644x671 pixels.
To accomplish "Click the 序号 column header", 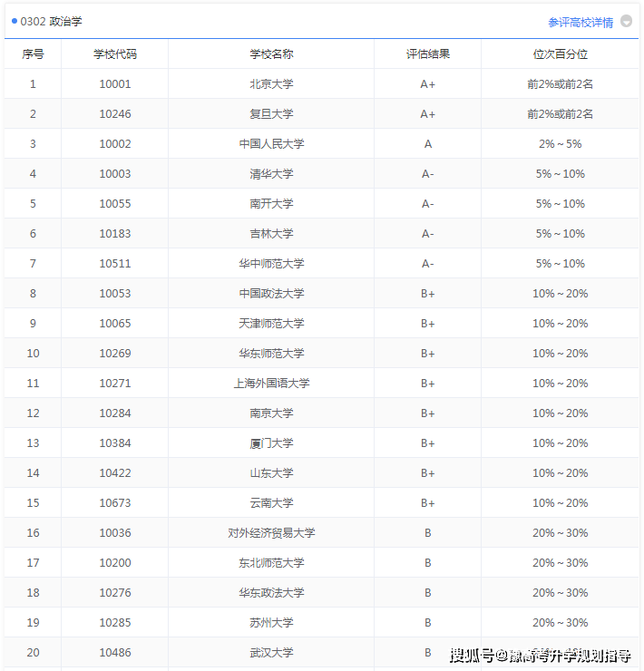I will pyautogui.click(x=33, y=54).
